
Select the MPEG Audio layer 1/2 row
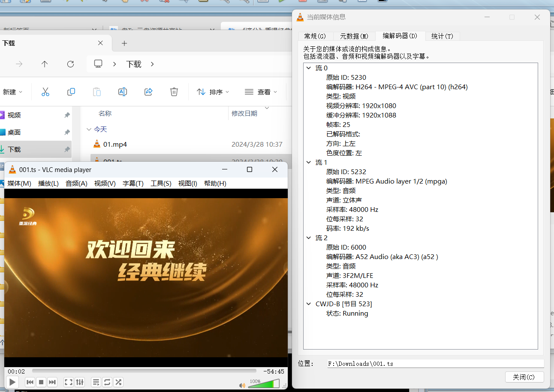click(x=387, y=181)
